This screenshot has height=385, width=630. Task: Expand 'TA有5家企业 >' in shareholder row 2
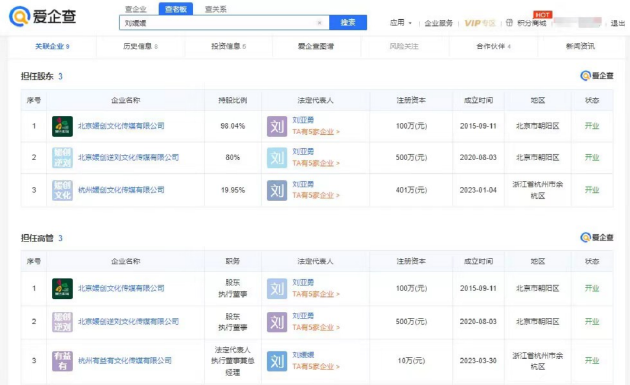[316, 163]
